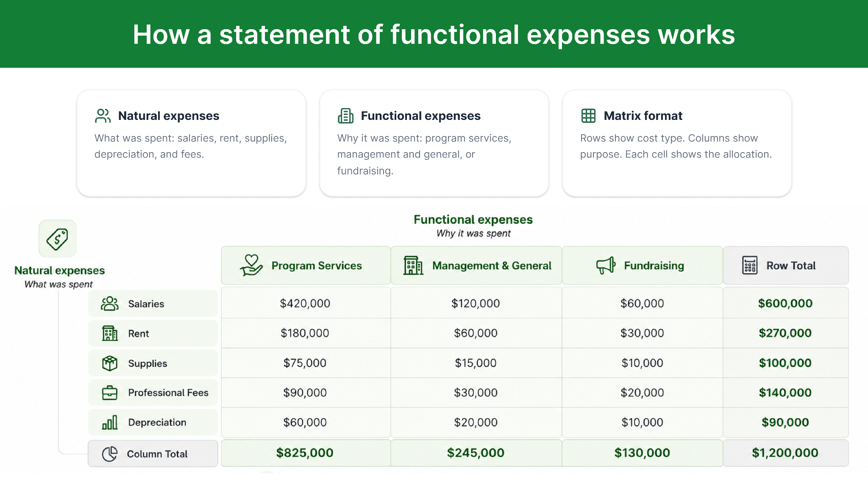Click the $100,000 Supplies row total
This screenshot has height=489, width=868.
pos(785,363)
